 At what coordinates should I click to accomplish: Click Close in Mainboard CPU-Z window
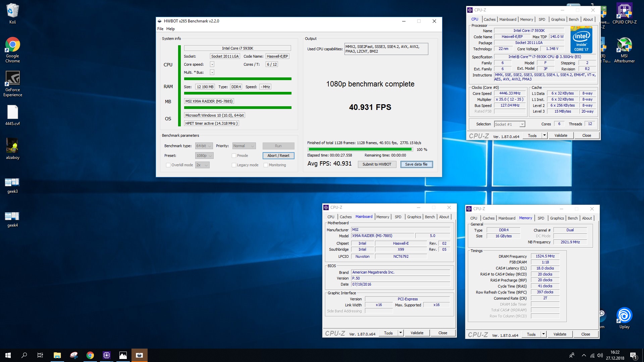point(443,333)
